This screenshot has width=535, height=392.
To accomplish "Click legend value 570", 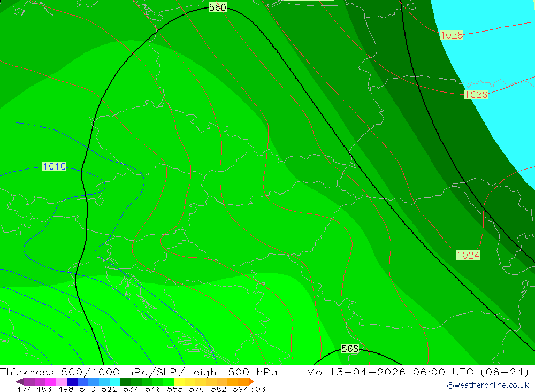I will click(196, 389).
